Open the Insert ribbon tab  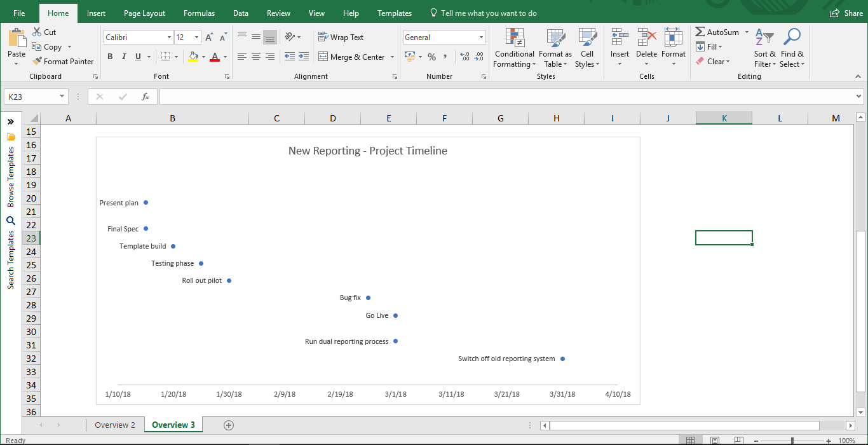97,13
